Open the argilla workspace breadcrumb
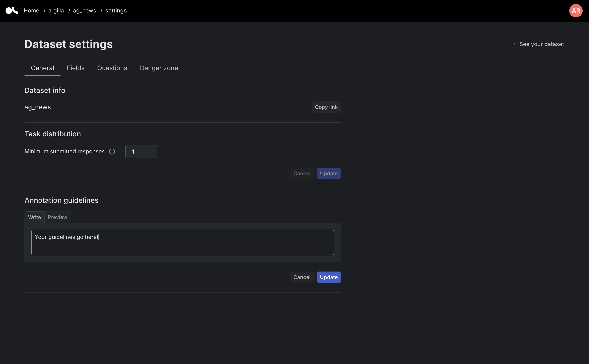Image resolution: width=589 pixels, height=364 pixels. coord(56,11)
